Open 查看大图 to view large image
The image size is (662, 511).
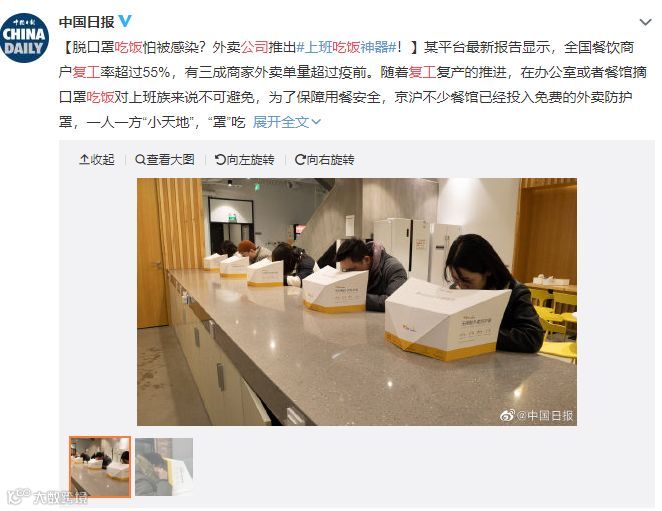(165, 160)
